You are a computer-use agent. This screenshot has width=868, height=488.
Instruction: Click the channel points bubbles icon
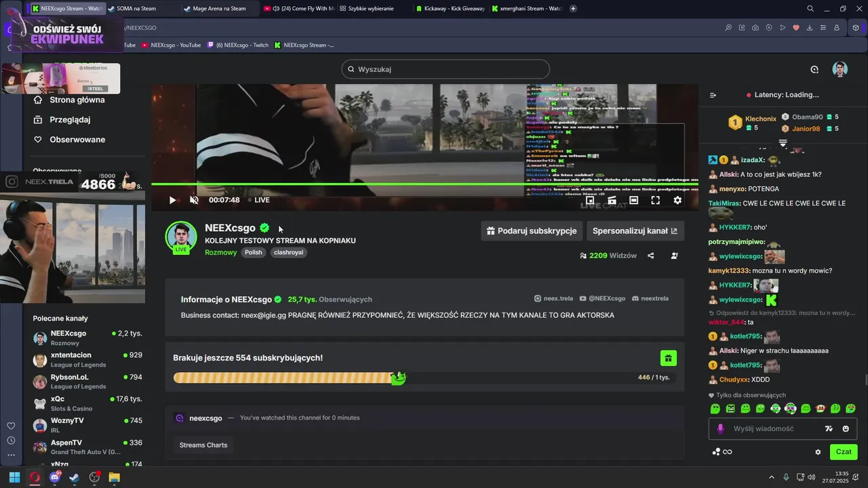[x=716, y=452]
